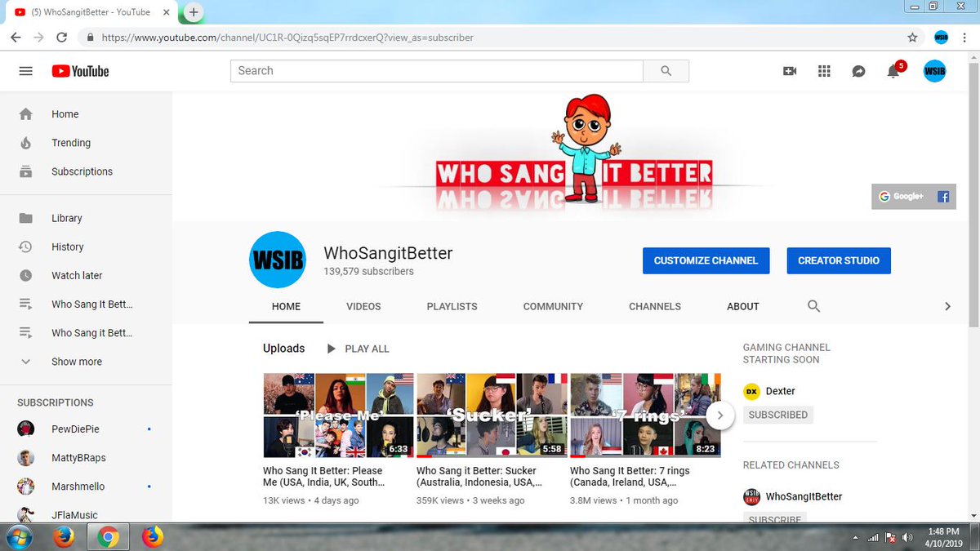Open the YouTube apps grid
The height and width of the screenshot is (551, 980).
[824, 71]
